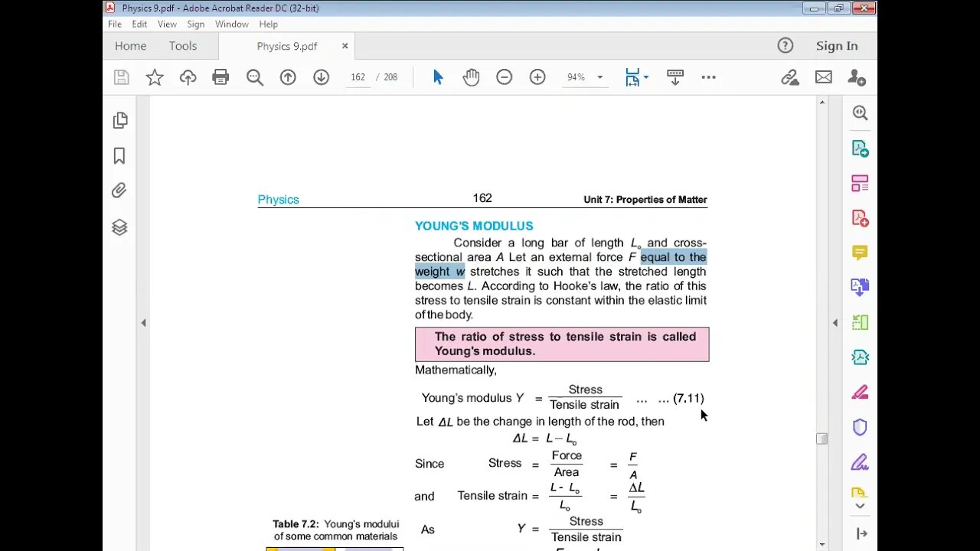Click the fit page view icon
This screenshot has width=980, height=551.
pyautogui.click(x=632, y=77)
